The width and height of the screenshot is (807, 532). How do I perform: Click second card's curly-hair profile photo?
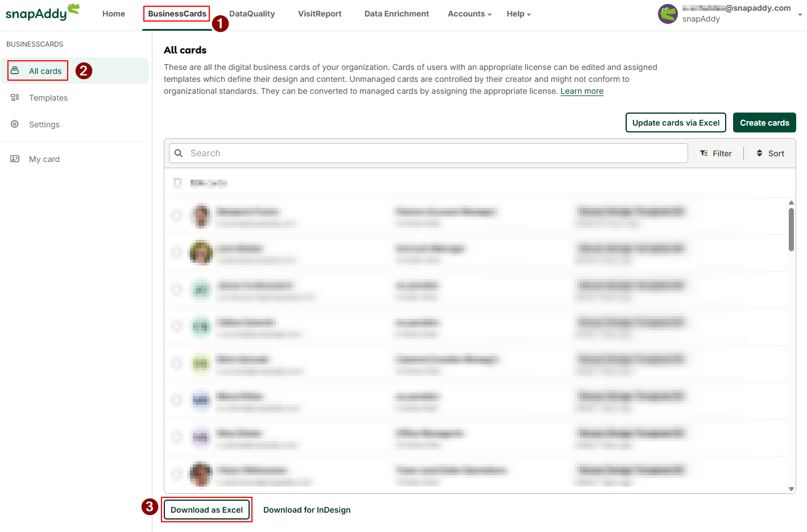point(201,252)
